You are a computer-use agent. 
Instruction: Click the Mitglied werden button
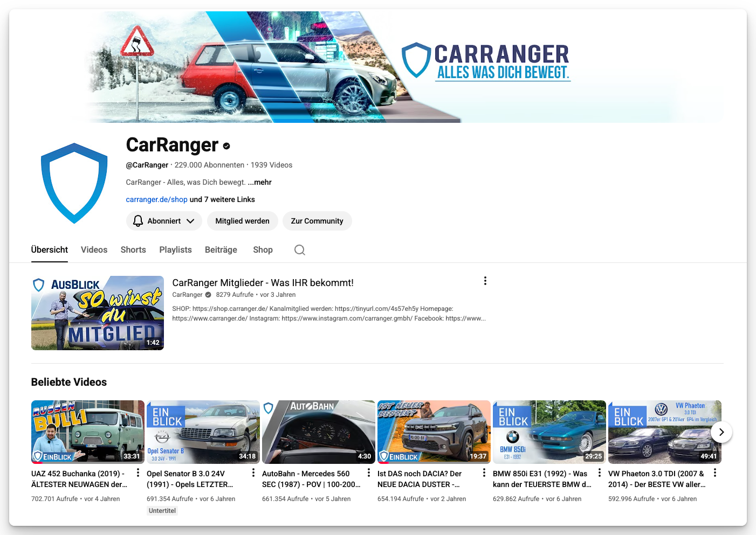[x=243, y=221]
